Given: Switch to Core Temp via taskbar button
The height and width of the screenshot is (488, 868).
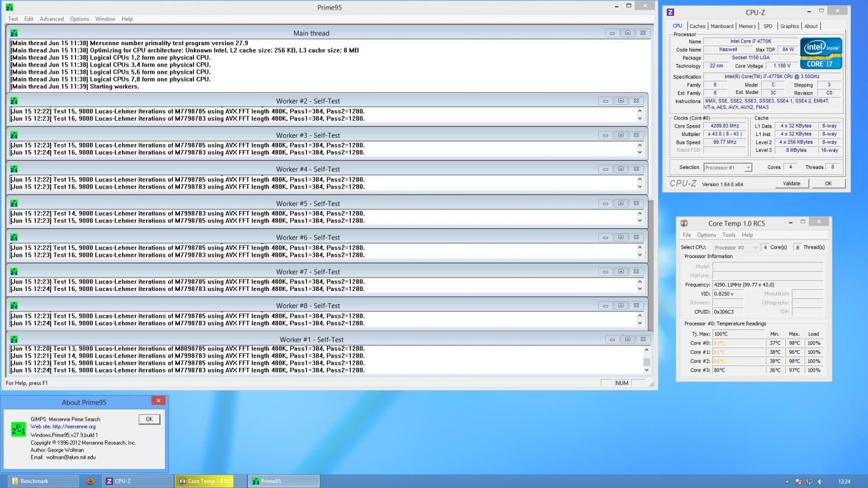Looking at the screenshot, I should (x=210, y=481).
